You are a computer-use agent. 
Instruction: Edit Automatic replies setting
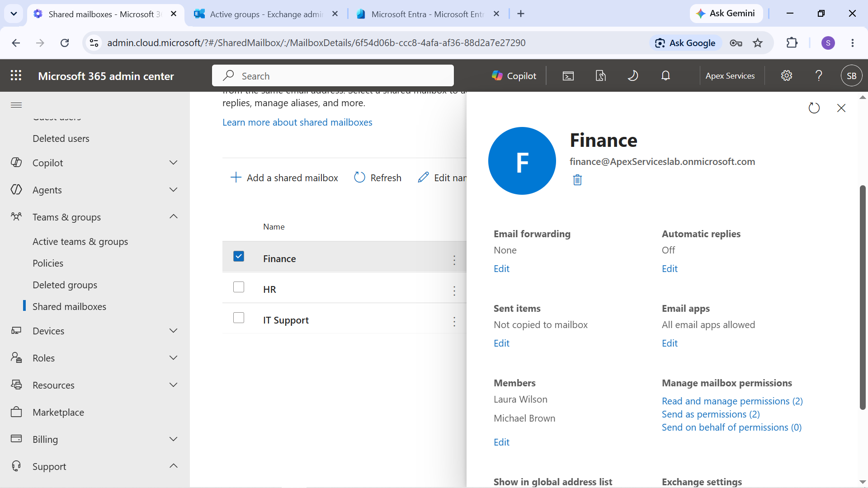pos(670,269)
